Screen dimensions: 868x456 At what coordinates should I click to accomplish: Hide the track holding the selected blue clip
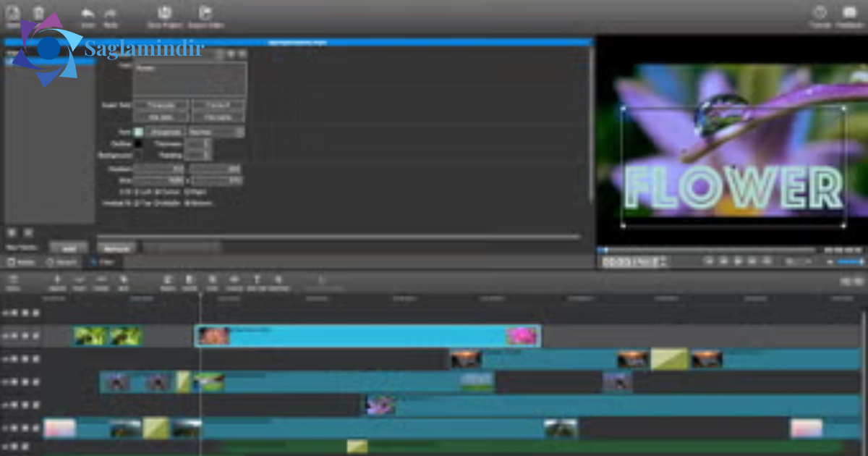click(x=24, y=336)
